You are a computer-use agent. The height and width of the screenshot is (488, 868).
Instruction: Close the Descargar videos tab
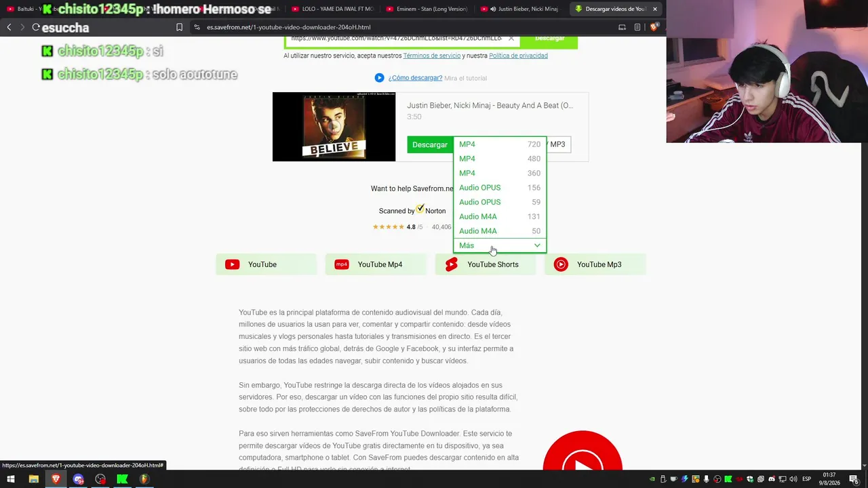point(655,9)
